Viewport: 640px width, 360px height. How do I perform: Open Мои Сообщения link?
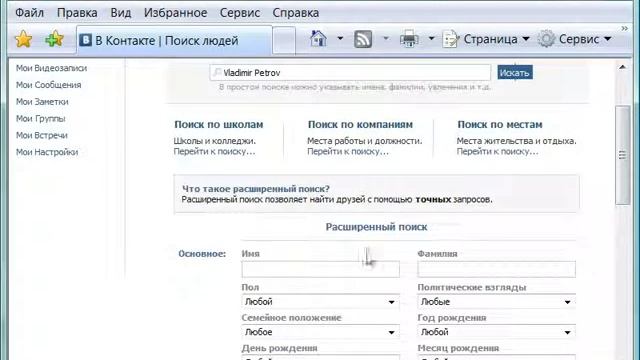(49, 85)
